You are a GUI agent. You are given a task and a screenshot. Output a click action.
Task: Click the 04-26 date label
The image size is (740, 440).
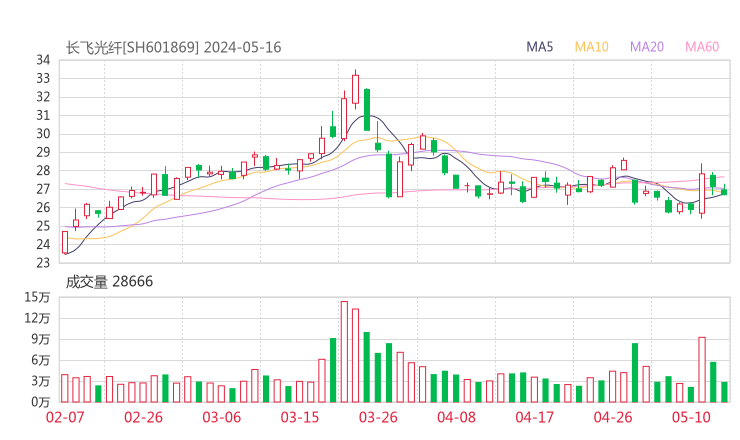pos(613,417)
